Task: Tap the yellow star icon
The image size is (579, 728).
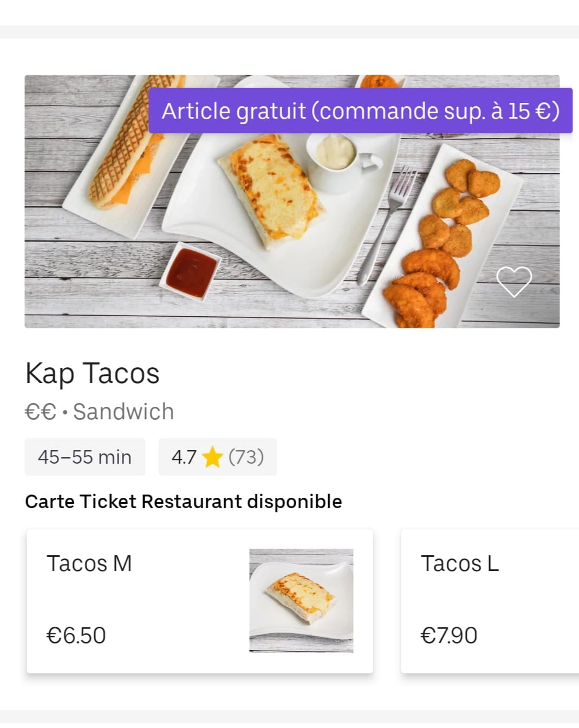Action: 212,457
